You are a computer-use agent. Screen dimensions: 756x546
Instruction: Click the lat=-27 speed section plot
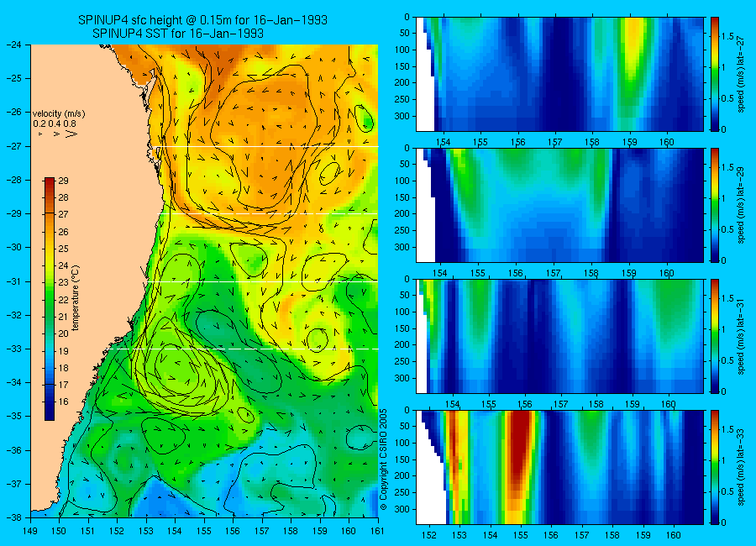click(x=559, y=74)
